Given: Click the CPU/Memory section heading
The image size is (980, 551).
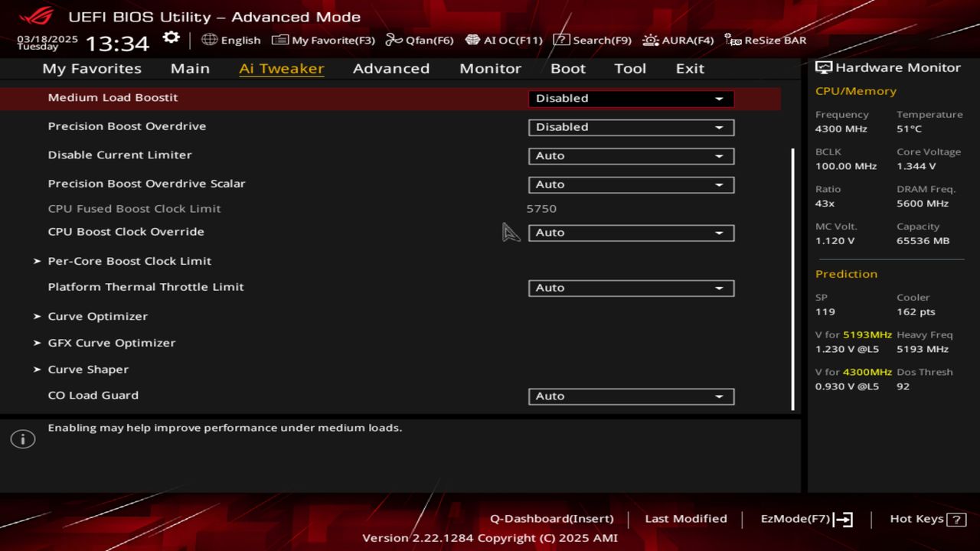Looking at the screenshot, I should click(x=855, y=91).
